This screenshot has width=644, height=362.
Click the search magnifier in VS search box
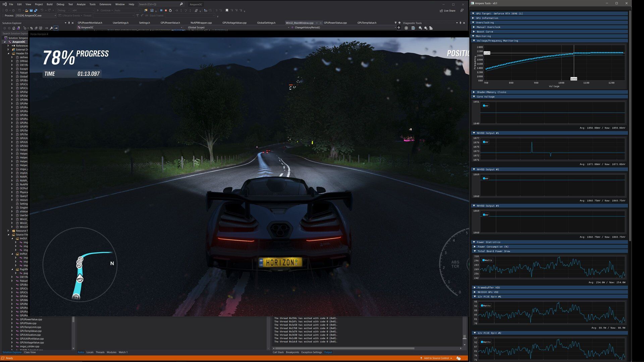pos(181,4)
